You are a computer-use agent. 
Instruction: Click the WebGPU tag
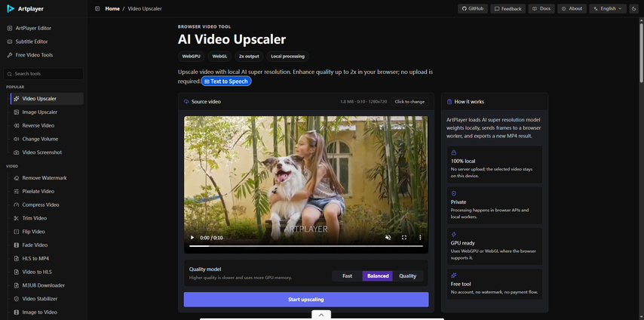pyautogui.click(x=192, y=57)
